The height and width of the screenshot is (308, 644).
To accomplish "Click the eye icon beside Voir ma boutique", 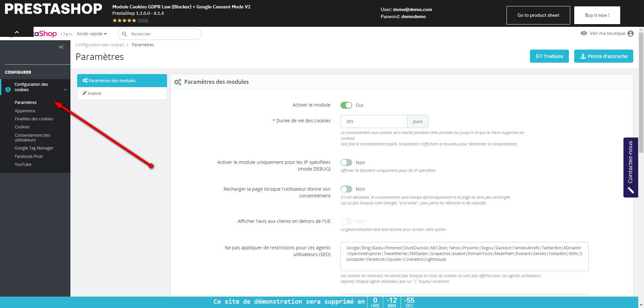I will click(584, 33).
